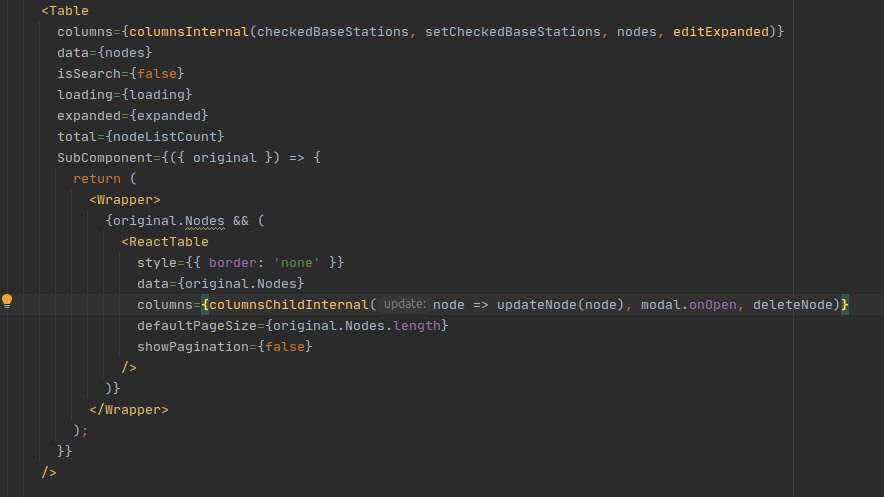
Task: Click 'checkedBaseStations' argument
Action: 333,32
